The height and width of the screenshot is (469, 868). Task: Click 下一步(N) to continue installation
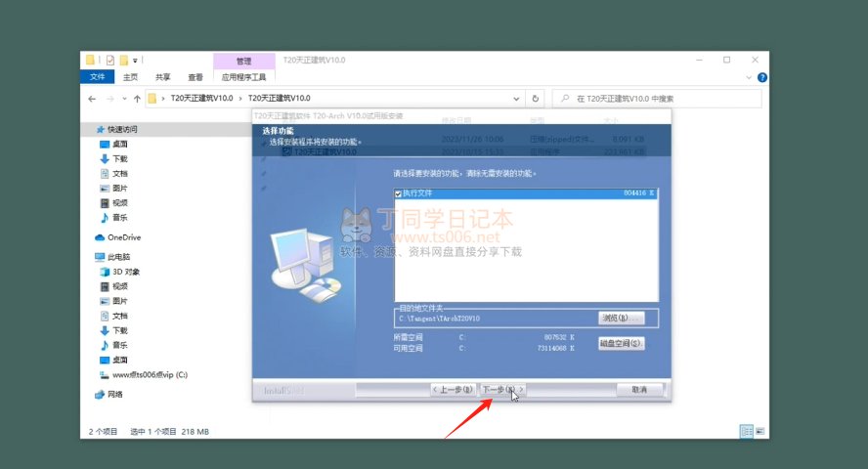502,389
